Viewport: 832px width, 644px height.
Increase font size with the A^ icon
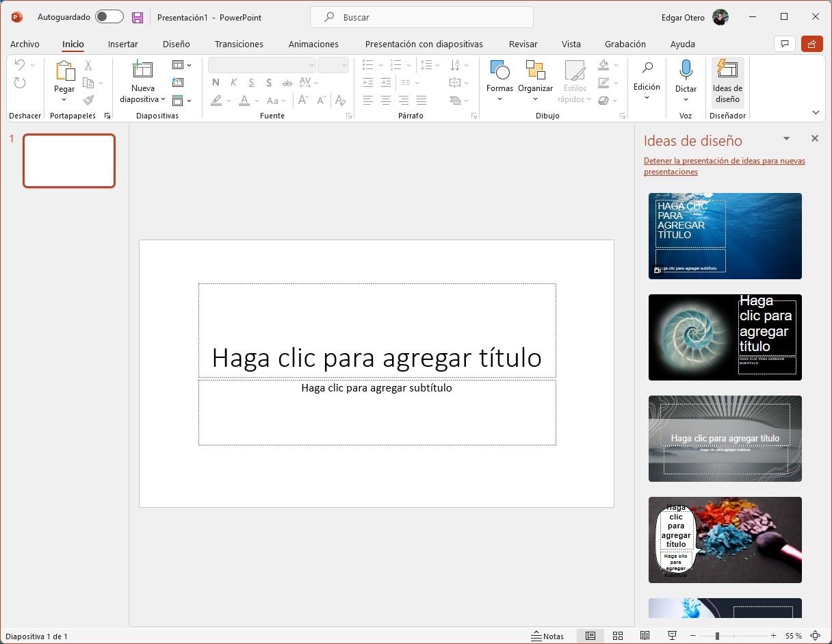tap(302, 100)
